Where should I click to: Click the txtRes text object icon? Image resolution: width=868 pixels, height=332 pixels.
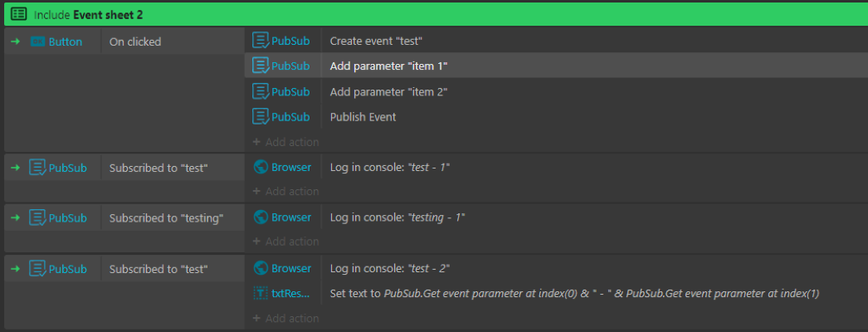(x=261, y=293)
